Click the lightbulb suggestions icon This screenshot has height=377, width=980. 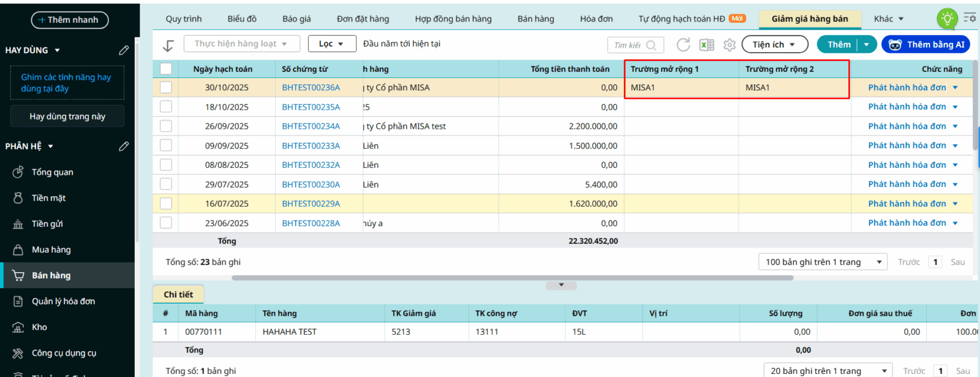947,18
